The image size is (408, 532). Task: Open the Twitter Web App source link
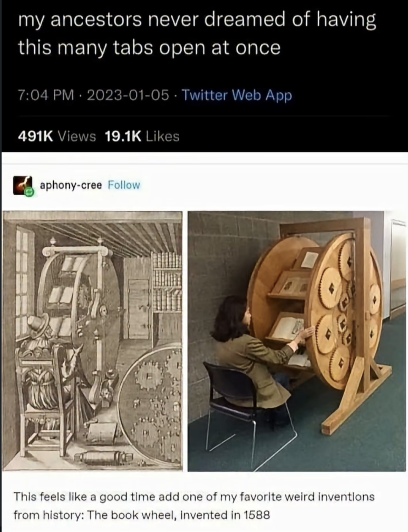pyautogui.click(x=237, y=95)
